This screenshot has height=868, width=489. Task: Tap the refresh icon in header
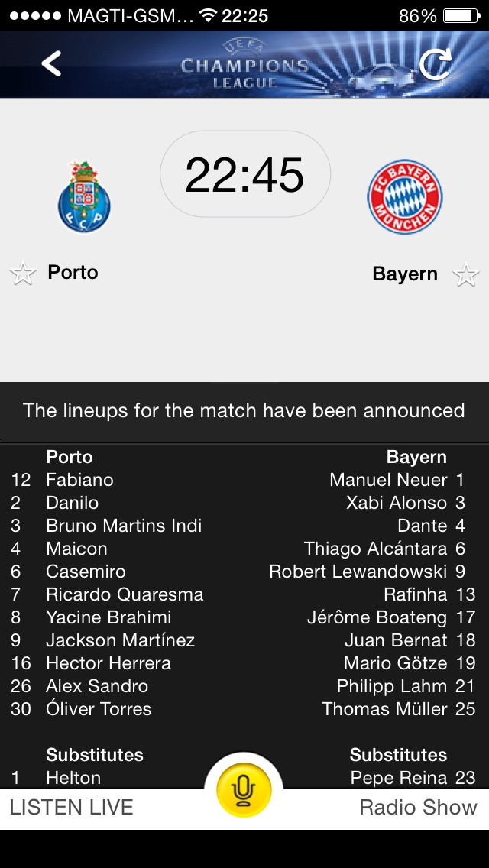tap(436, 64)
